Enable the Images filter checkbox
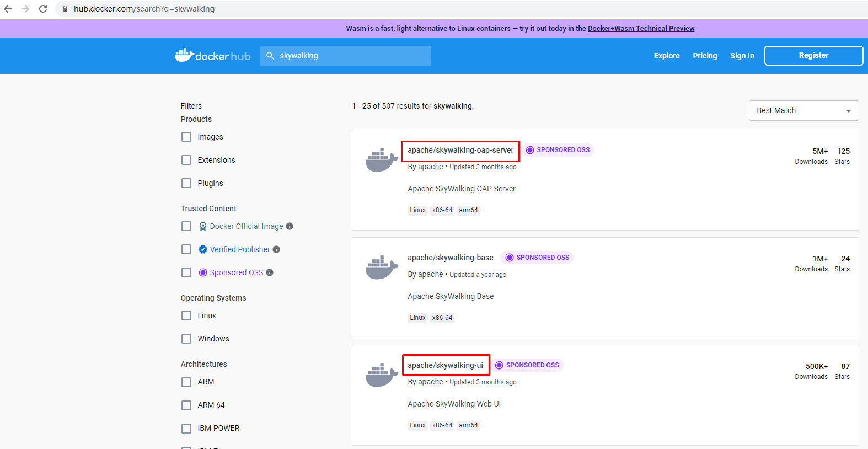868x449 pixels. click(x=186, y=137)
